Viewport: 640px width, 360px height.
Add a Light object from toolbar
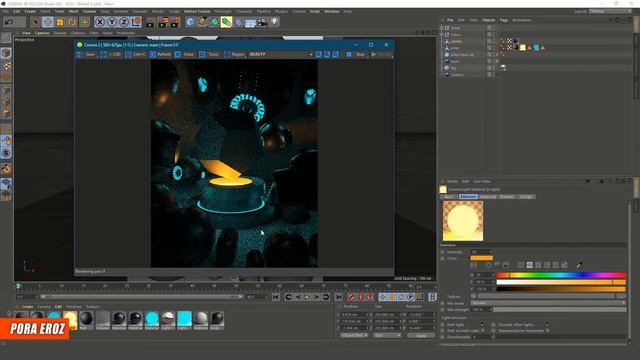point(275,22)
